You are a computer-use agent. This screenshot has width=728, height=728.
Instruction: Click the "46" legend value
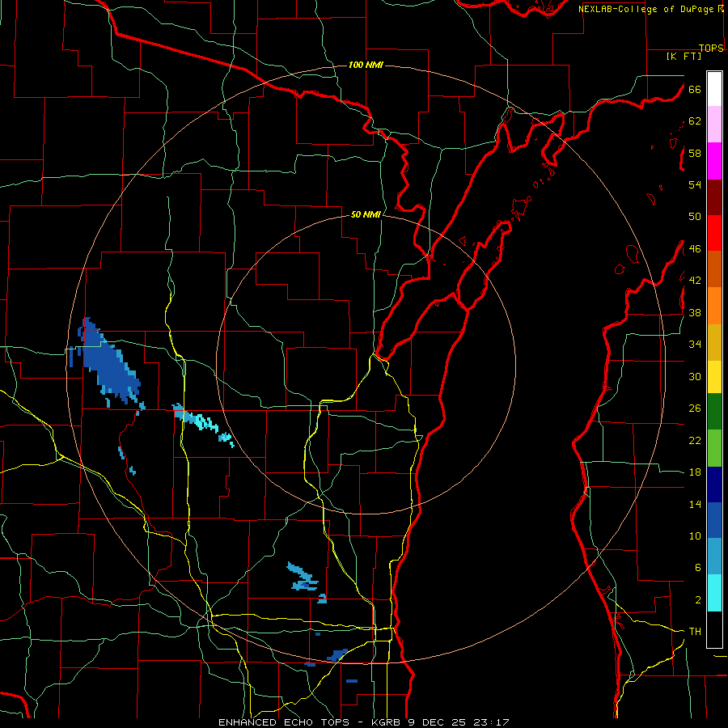[x=695, y=249]
